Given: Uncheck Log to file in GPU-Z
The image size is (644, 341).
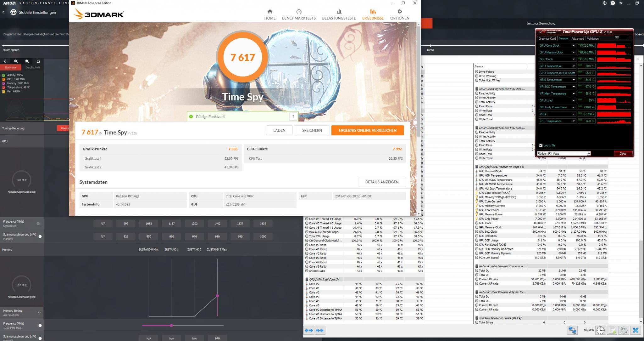Looking at the screenshot, I should point(541,145).
